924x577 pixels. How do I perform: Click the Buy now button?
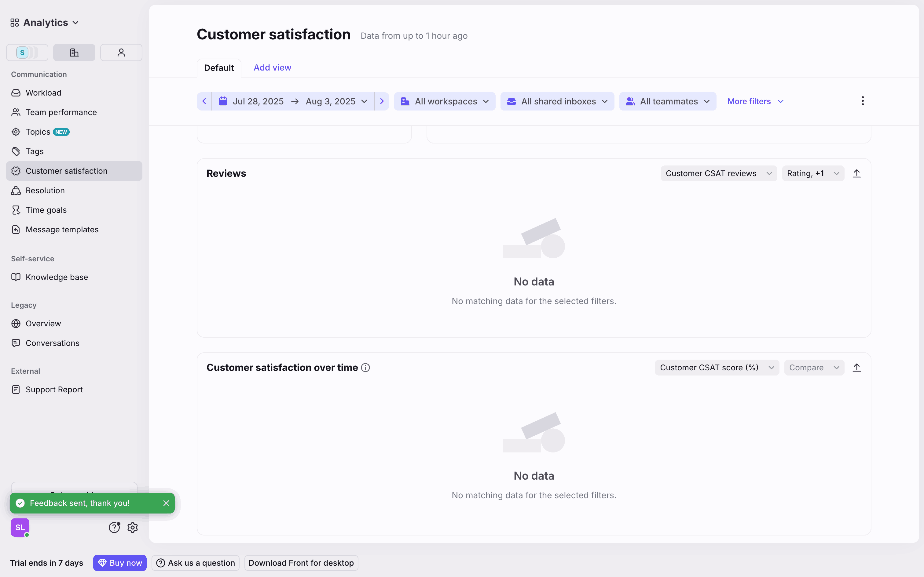[119, 562]
